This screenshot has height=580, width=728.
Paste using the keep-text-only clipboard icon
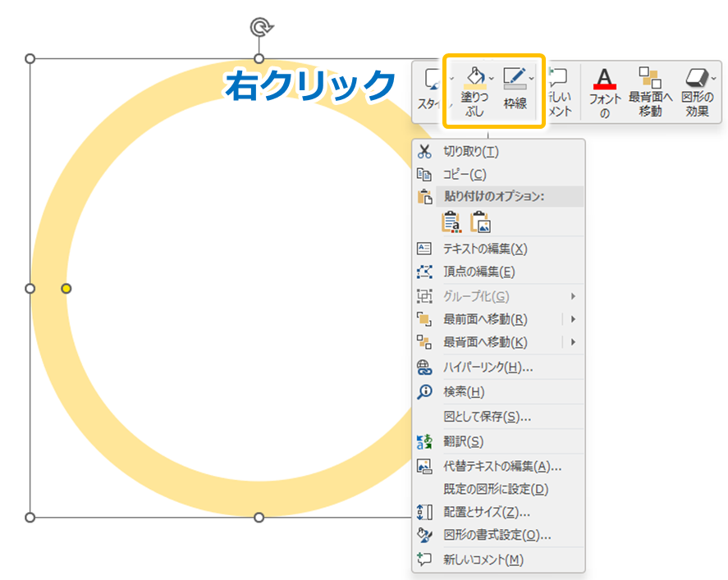pos(451,222)
